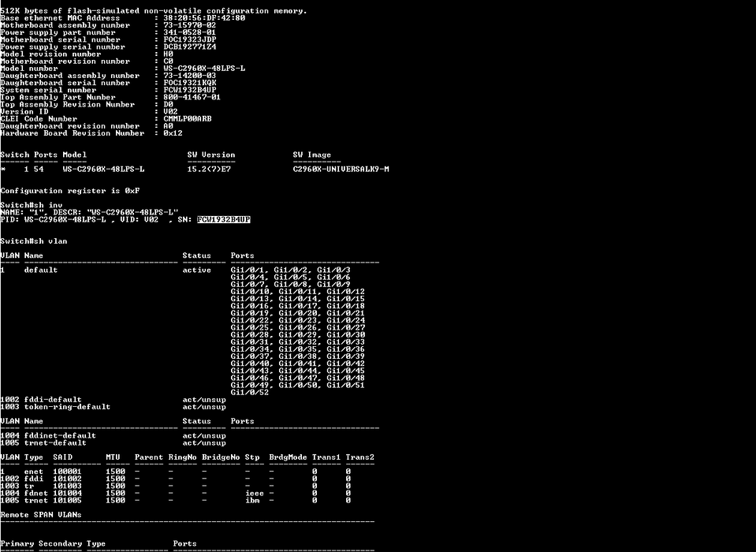Click act/unsup status in the fddi-default row
This screenshot has width=756, height=552.
[204, 400]
